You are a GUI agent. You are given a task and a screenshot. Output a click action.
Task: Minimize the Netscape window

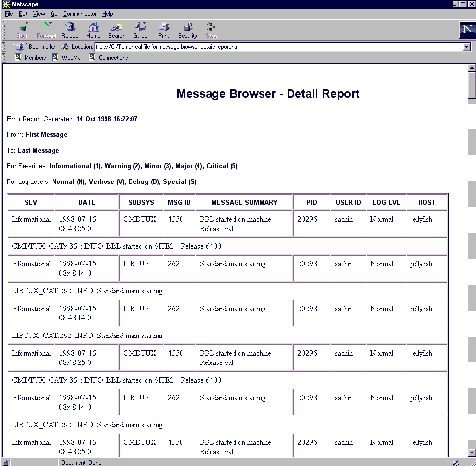(x=456, y=4)
